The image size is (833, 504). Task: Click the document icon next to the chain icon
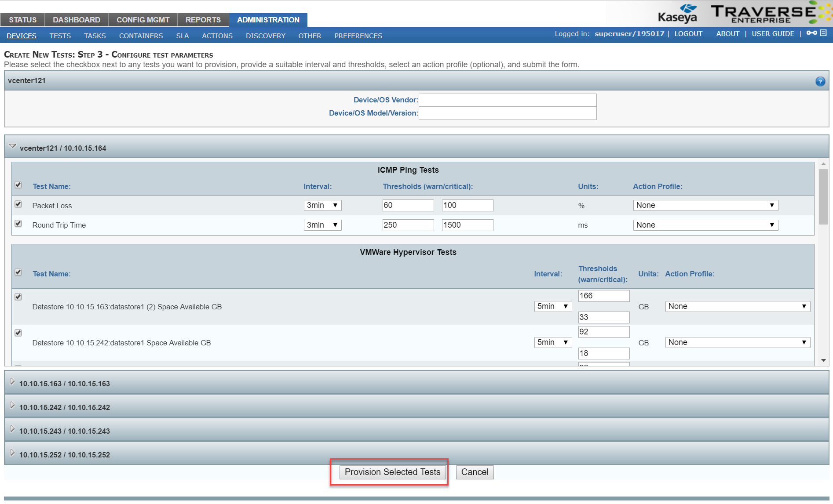tap(823, 33)
